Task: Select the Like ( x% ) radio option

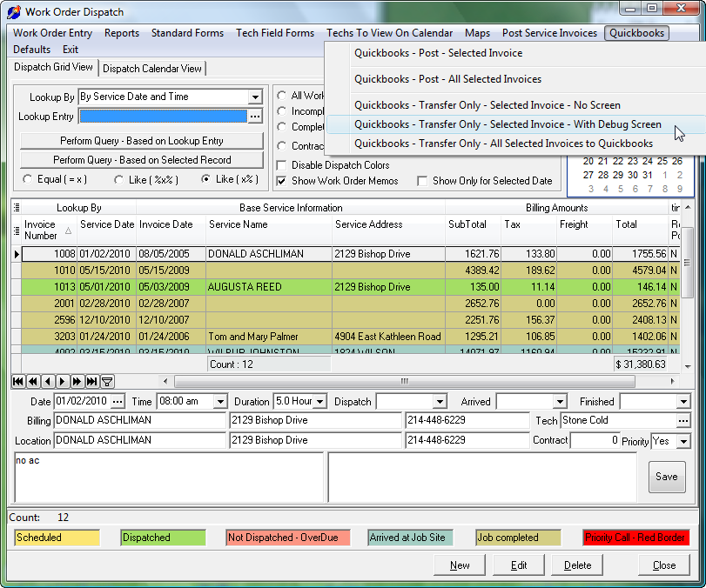Action: point(205,179)
